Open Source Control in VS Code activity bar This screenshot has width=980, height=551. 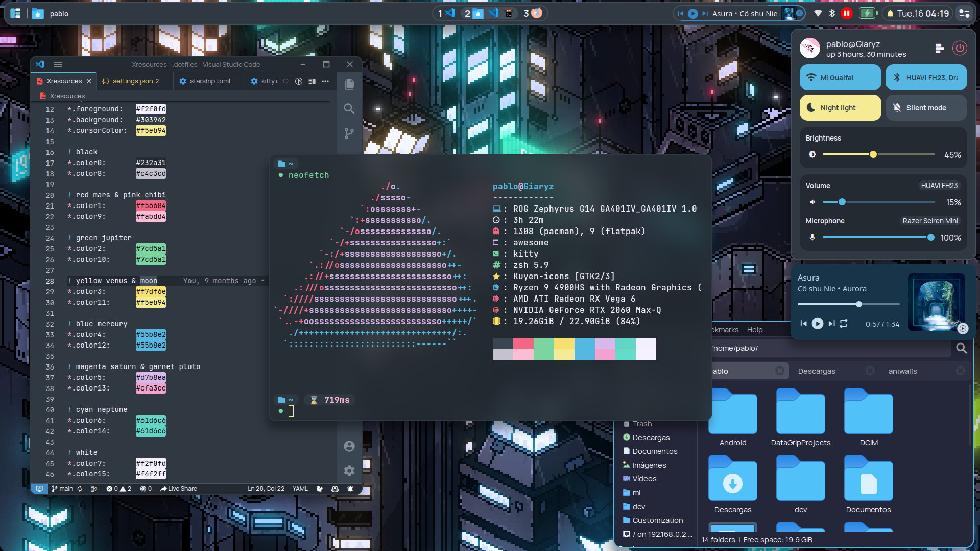click(349, 133)
